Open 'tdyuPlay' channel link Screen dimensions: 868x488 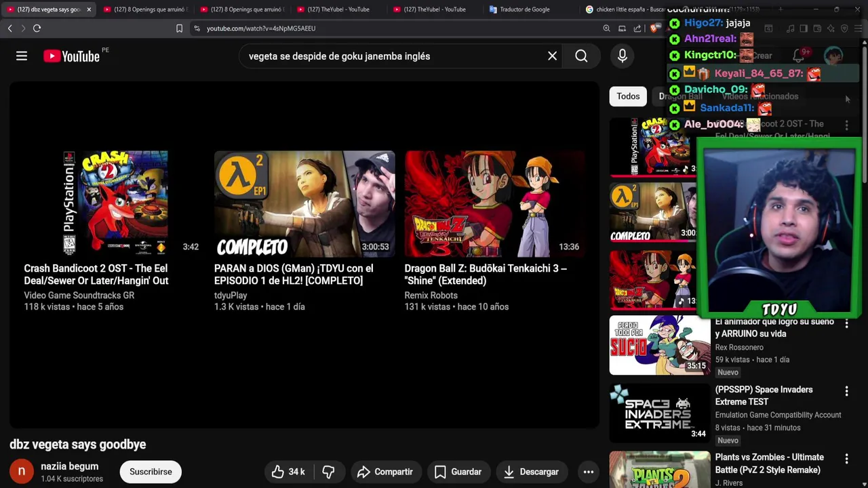[231, 296]
